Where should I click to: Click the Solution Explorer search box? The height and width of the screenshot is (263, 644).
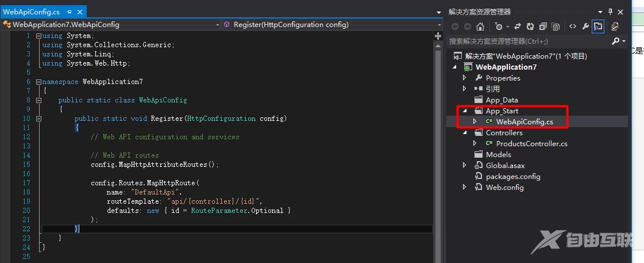(526, 41)
